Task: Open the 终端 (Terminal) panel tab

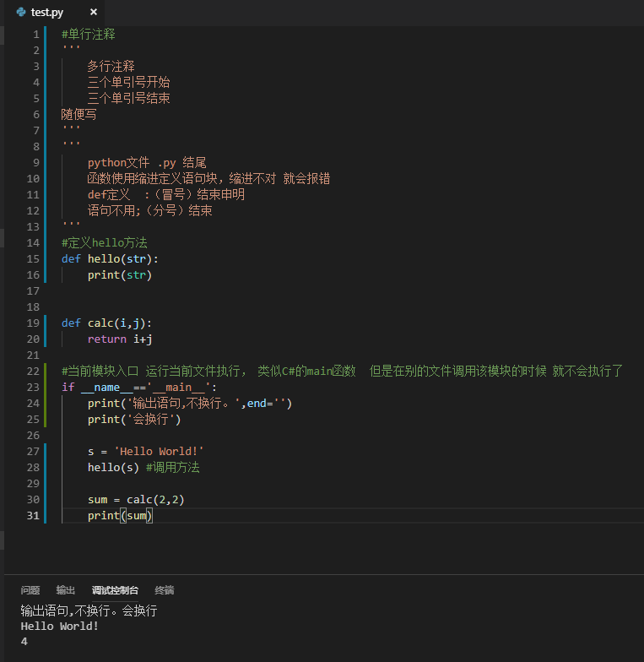Action: tap(164, 590)
